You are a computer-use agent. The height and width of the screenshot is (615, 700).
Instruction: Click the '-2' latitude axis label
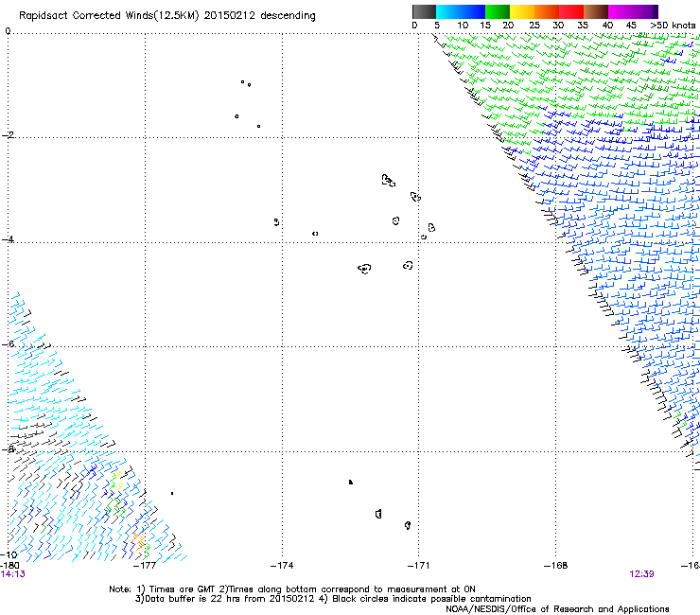click(8, 135)
